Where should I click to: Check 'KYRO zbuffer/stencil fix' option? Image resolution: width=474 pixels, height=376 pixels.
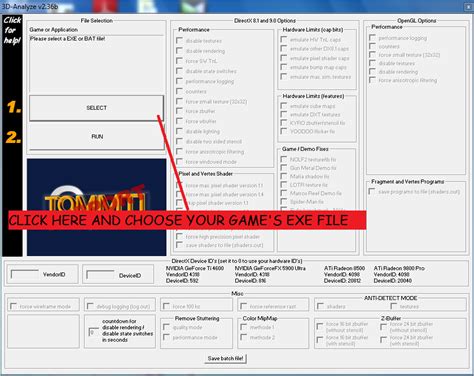(284, 123)
